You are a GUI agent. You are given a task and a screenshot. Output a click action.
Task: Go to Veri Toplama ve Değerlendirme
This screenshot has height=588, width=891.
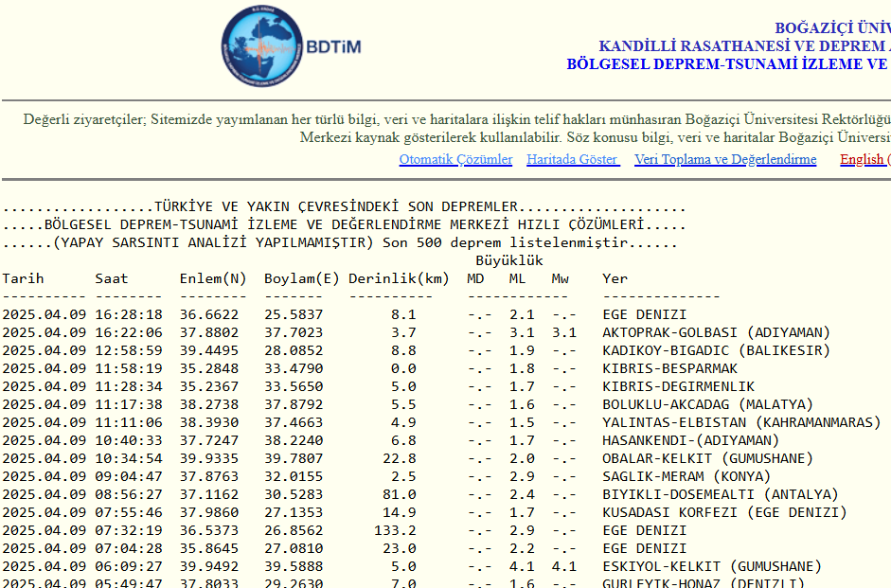click(724, 159)
